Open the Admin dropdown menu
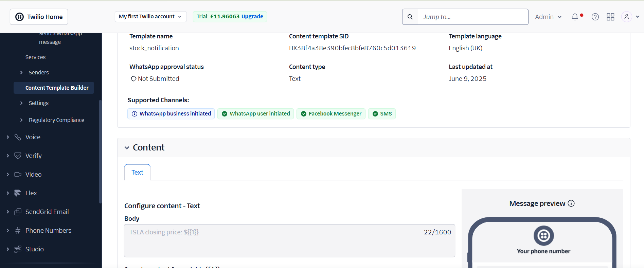This screenshot has width=644, height=268. (x=548, y=17)
